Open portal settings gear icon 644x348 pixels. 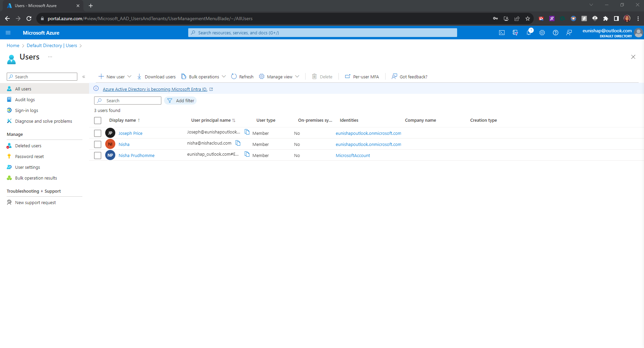click(x=542, y=33)
